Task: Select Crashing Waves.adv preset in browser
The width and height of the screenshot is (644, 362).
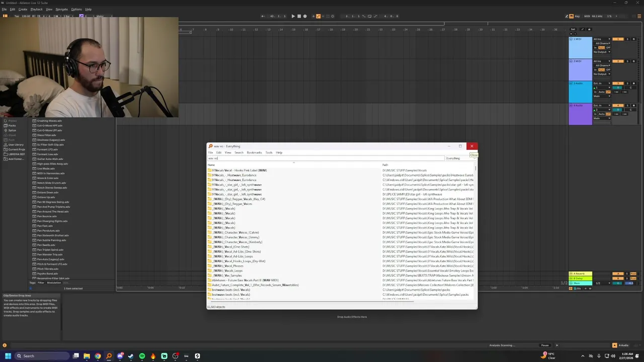Action: point(47,121)
